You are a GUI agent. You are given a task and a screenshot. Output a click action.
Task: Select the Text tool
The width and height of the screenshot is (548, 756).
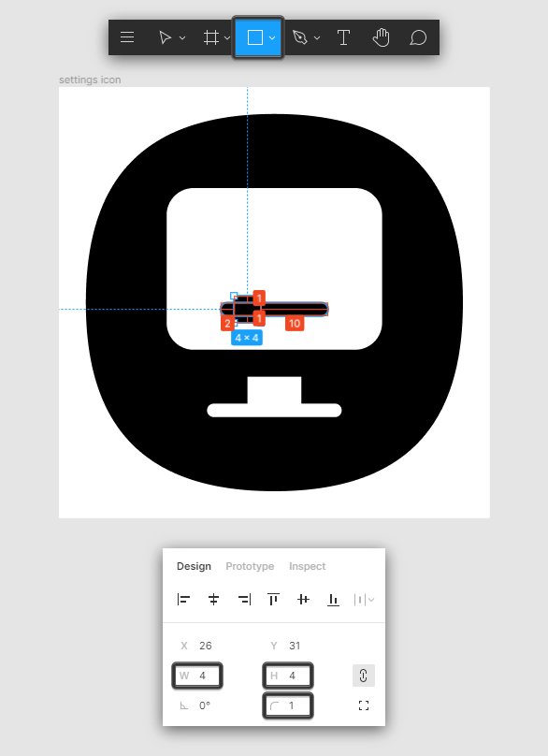pos(343,37)
